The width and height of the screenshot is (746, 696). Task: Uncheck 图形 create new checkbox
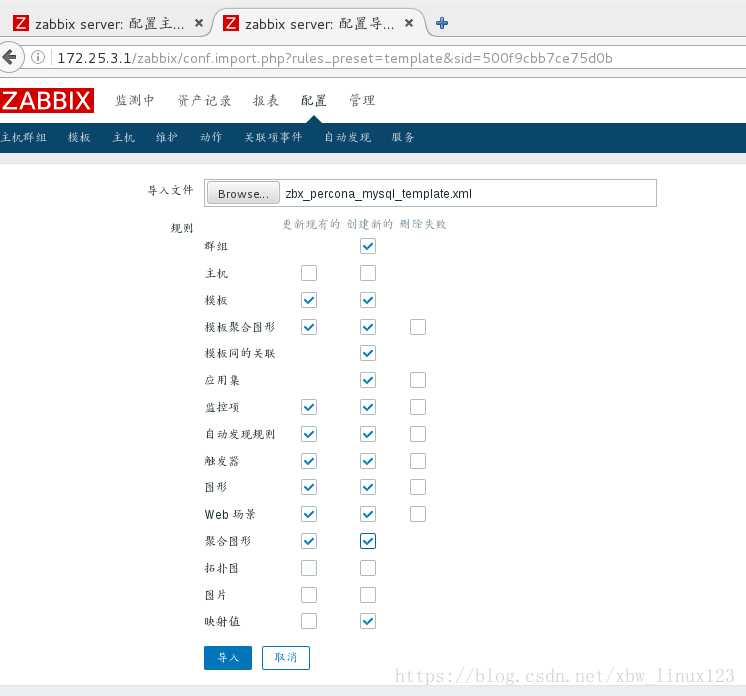368,487
